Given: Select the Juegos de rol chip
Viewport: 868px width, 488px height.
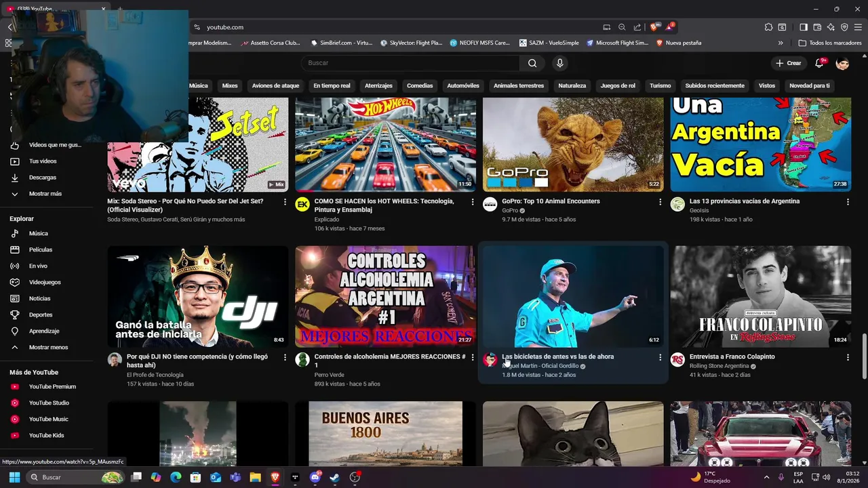Looking at the screenshot, I should [x=618, y=86].
